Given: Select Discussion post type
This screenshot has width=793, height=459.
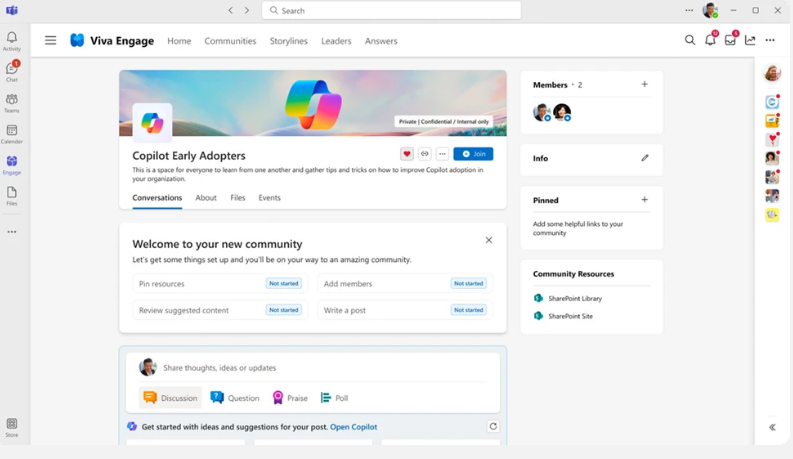Looking at the screenshot, I should [170, 398].
